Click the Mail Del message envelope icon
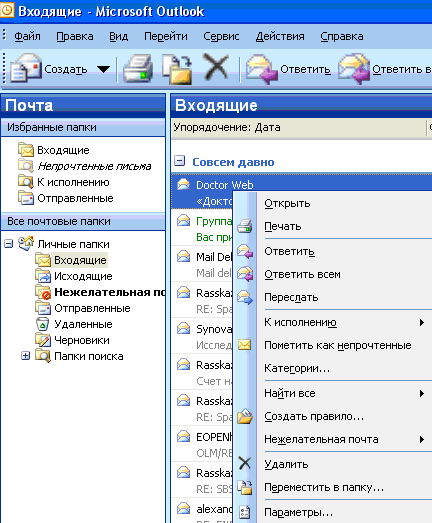 pyautogui.click(x=183, y=256)
